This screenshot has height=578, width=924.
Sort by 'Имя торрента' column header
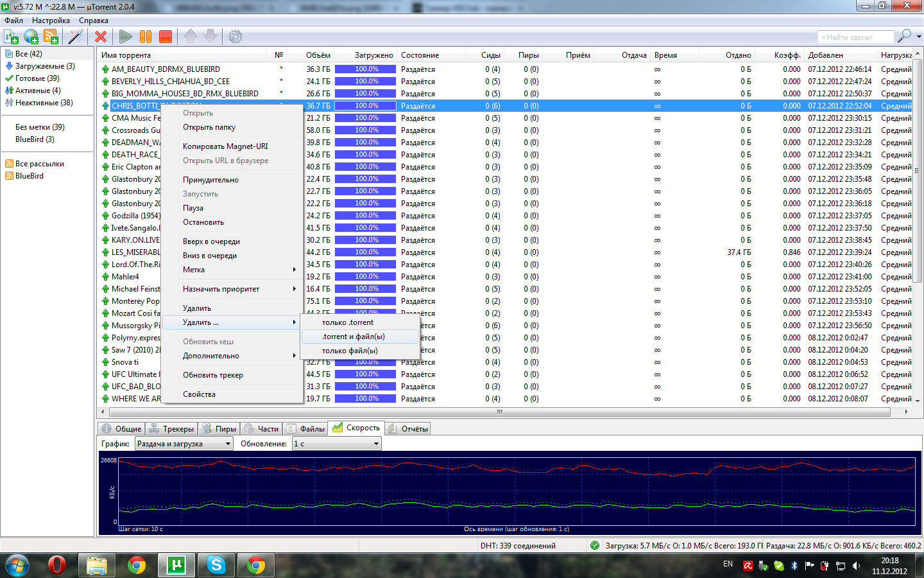(183, 55)
